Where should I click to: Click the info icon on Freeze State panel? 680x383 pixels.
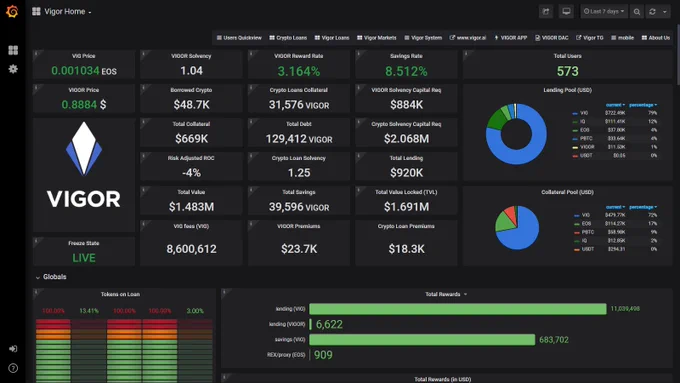click(x=36, y=240)
